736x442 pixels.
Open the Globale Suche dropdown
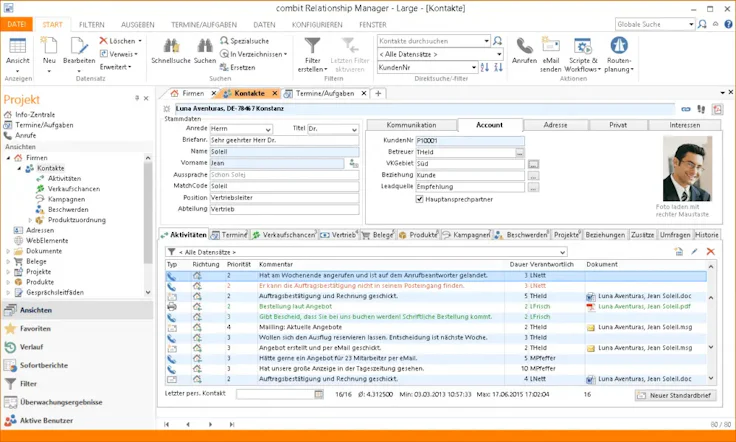click(x=691, y=24)
